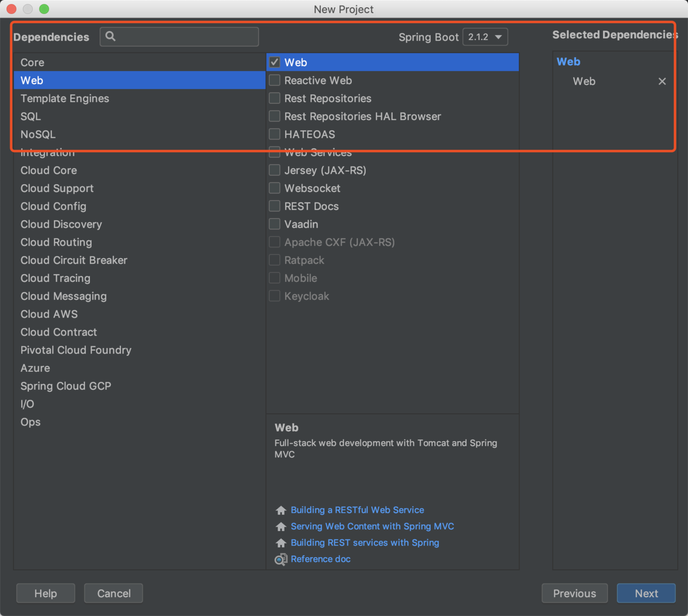Check the Jersey (JAX-RS) checkbox
Image resolution: width=688 pixels, height=616 pixels.
click(x=275, y=170)
